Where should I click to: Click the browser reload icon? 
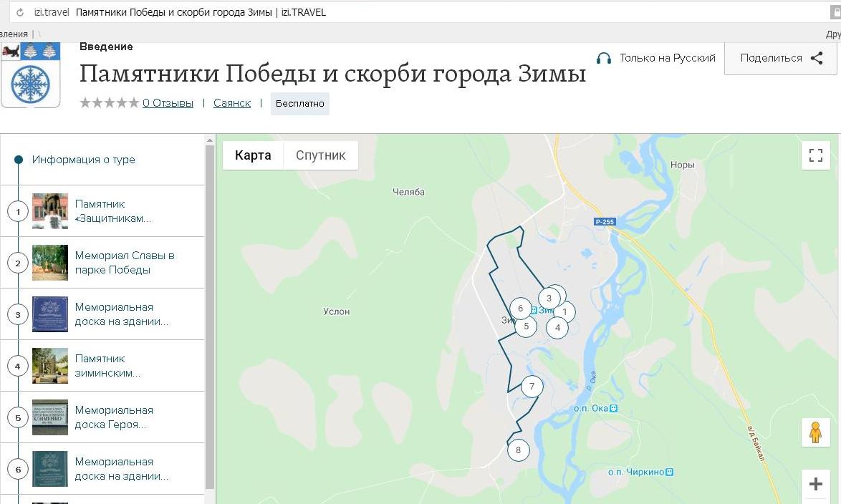[20, 12]
